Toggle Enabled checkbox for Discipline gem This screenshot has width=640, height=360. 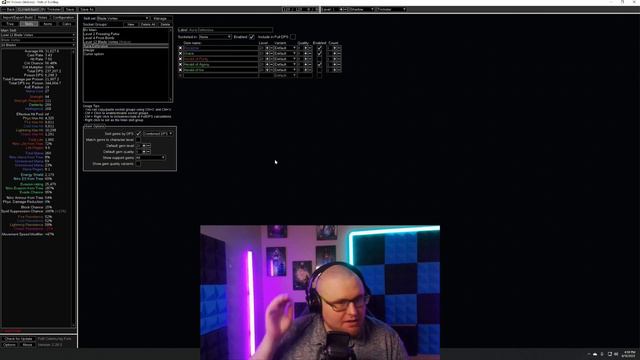[320, 48]
